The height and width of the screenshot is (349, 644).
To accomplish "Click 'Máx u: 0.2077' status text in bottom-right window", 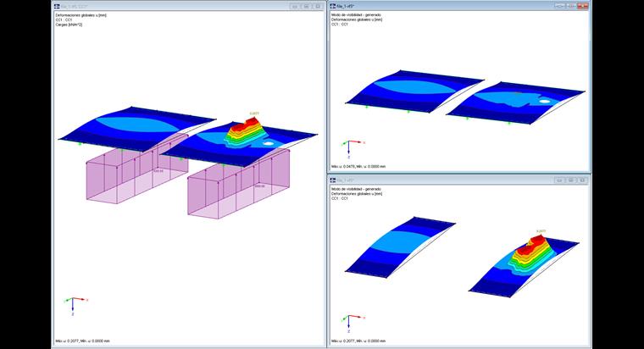I will pyautogui.click(x=343, y=341).
